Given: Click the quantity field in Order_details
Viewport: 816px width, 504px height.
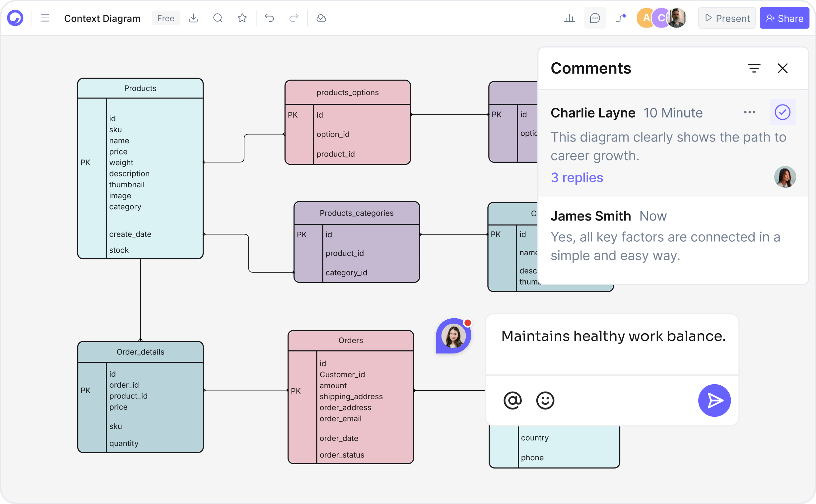Looking at the screenshot, I should tap(124, 443).
